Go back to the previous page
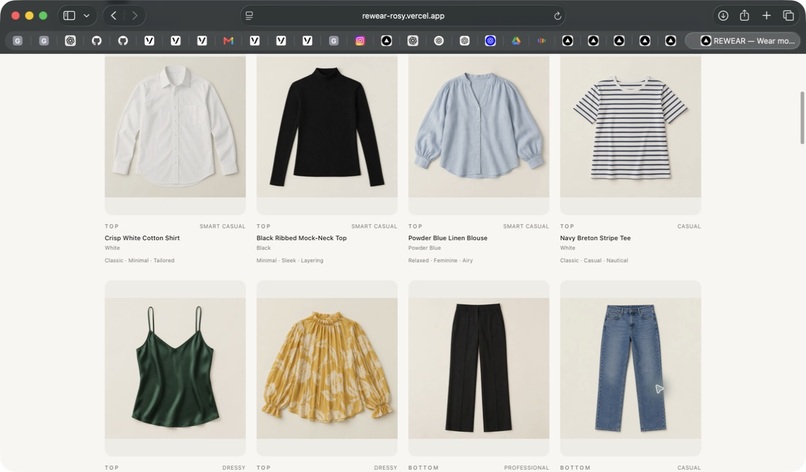The height and width of the screenshot is (472, 806). tap(114, 15)
